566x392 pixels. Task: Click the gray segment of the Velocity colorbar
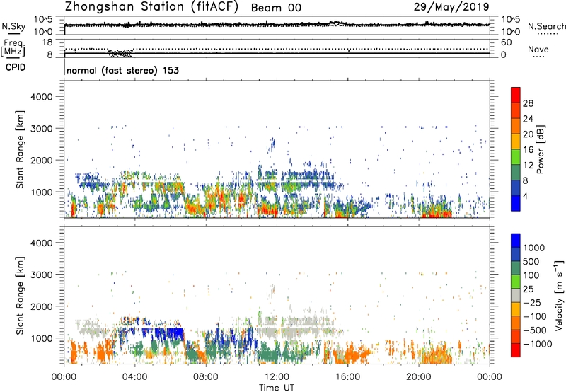pyautogui.click(x=516, y=295)
